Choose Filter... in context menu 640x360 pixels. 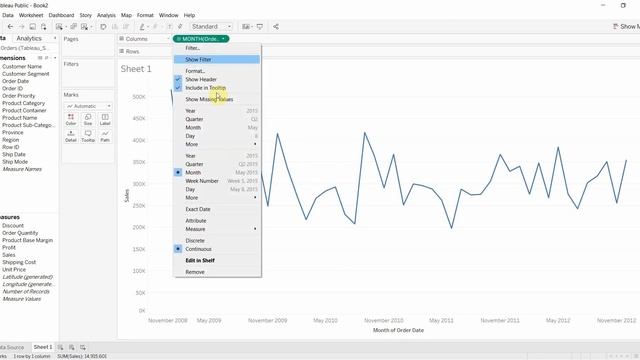(x=217, y=48)
